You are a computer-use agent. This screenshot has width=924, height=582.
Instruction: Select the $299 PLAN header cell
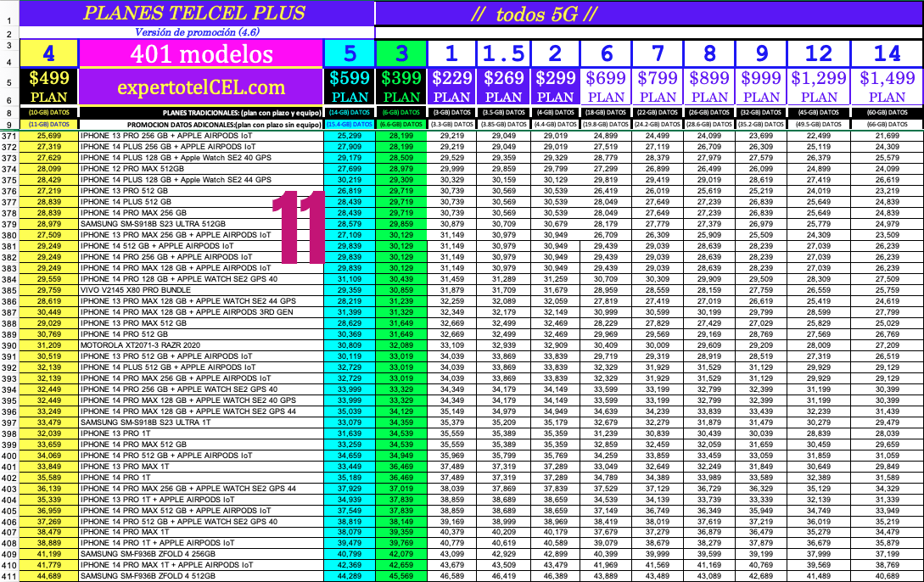click(555, 87)
